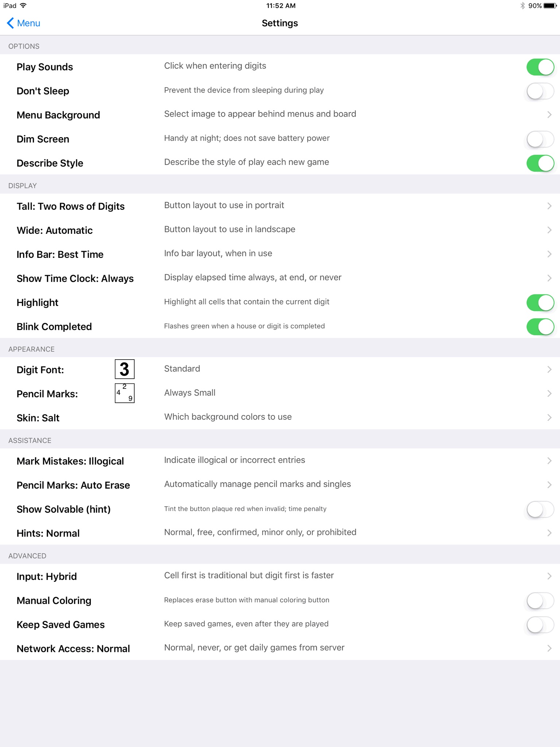Go back to Menu
This screenshot has width=560, height=747.
point(23,23)
